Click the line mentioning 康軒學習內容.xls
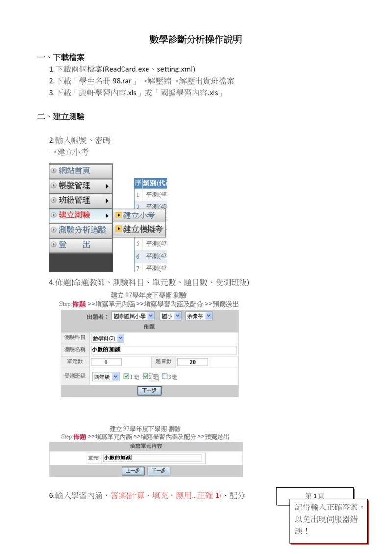 (x=136, y=93)
